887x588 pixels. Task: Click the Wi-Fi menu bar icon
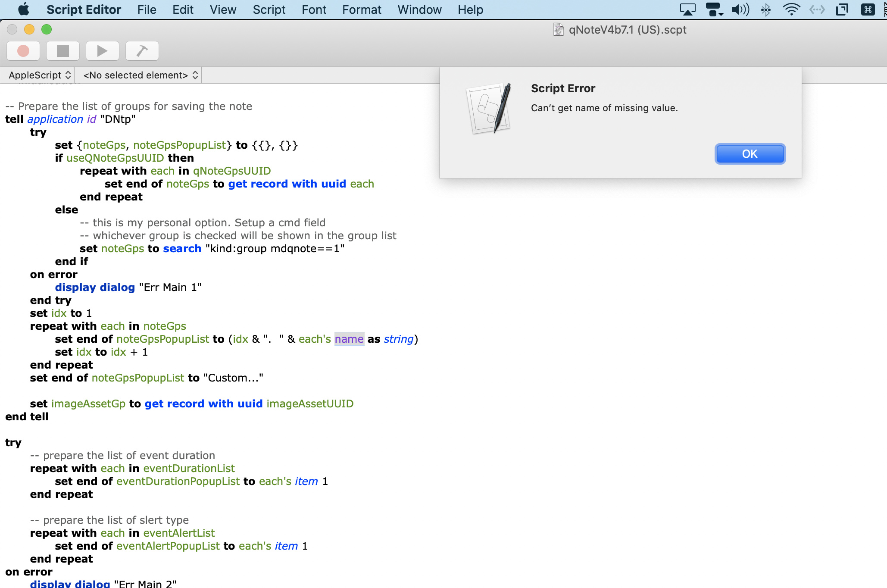[791, 9]
